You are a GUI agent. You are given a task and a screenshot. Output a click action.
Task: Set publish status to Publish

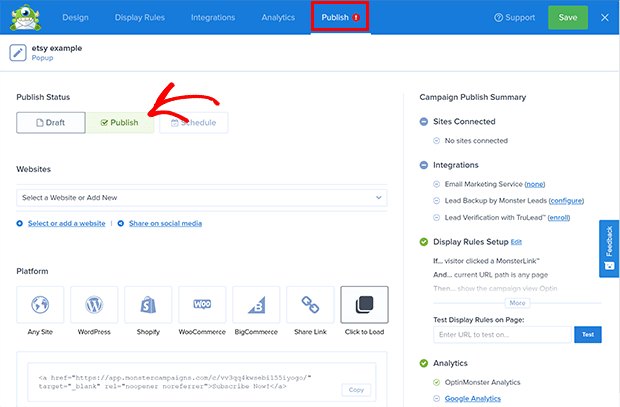click(x=120, y=123)
